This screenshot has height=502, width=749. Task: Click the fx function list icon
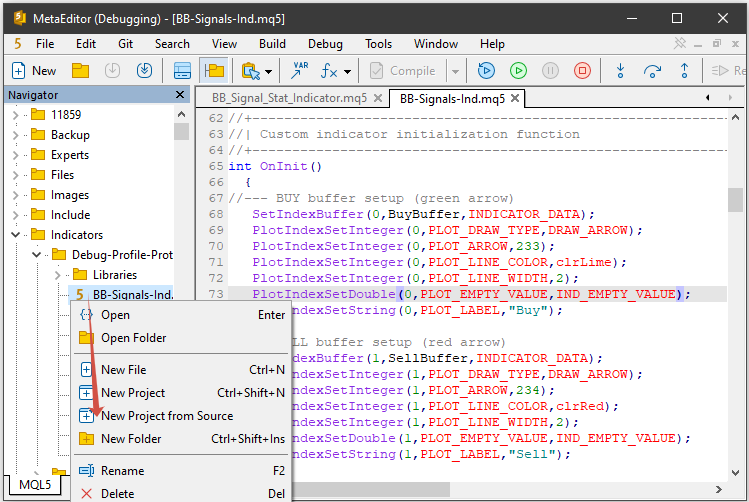coord(329,71)
